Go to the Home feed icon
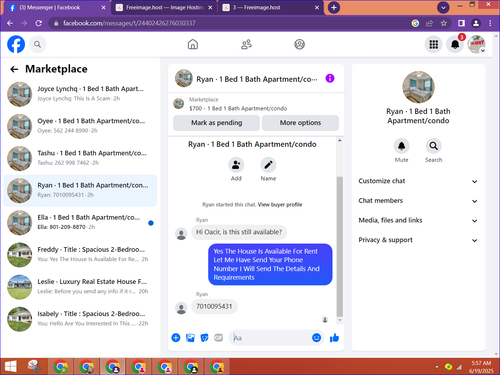500x375 pixels. [193, 44]
